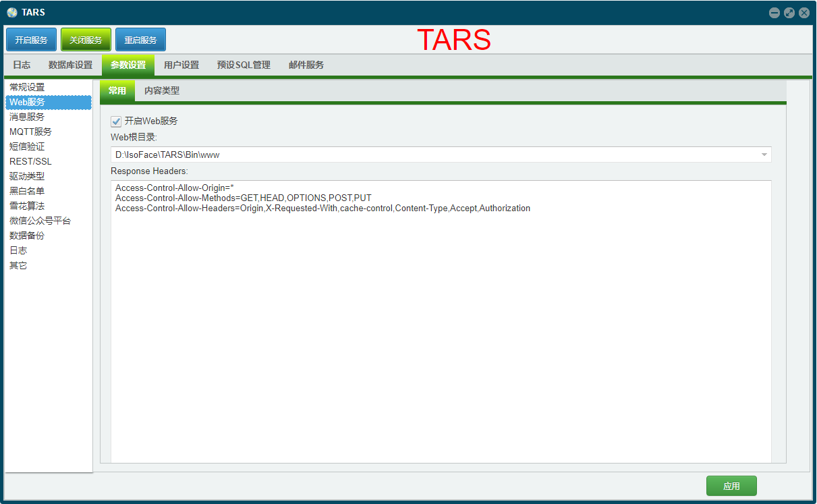817x504 pixels.
Task: Click the 关闭服务 button
Action: click(86, 40)
